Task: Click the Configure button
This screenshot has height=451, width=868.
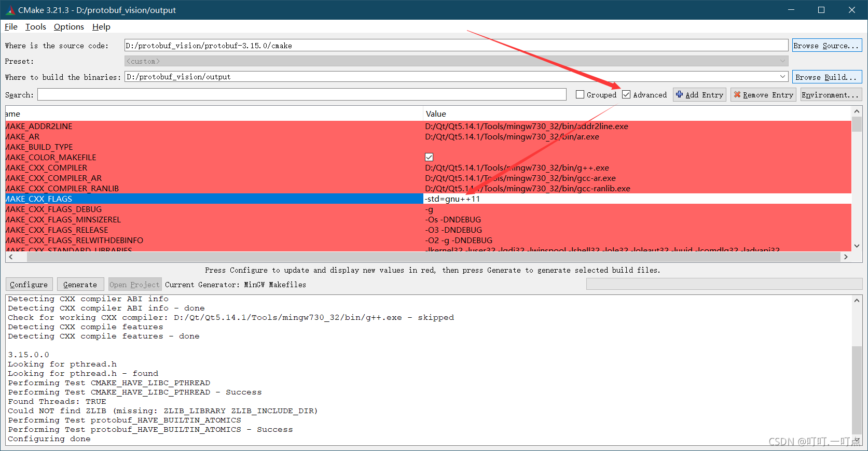Action: pyautogui.click(x=29, y=284)
